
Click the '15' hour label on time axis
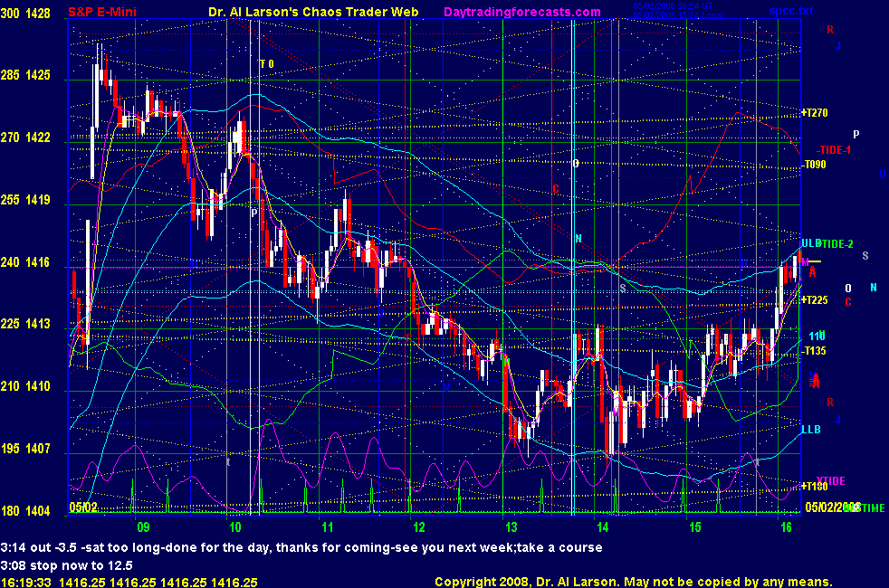[x=695, y=527]
